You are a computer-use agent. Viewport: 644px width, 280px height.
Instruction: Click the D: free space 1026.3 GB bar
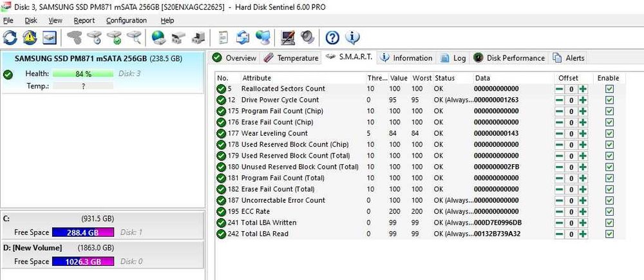83,261
